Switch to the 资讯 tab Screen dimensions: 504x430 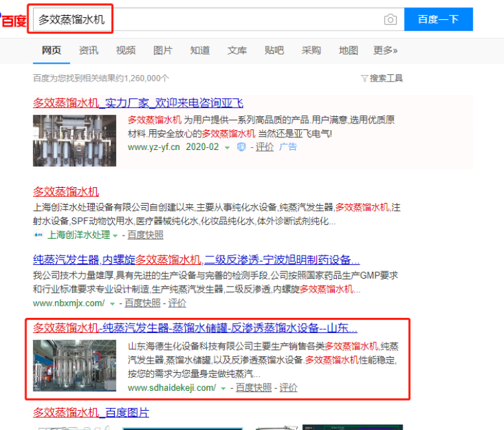[x=89, y=50]
